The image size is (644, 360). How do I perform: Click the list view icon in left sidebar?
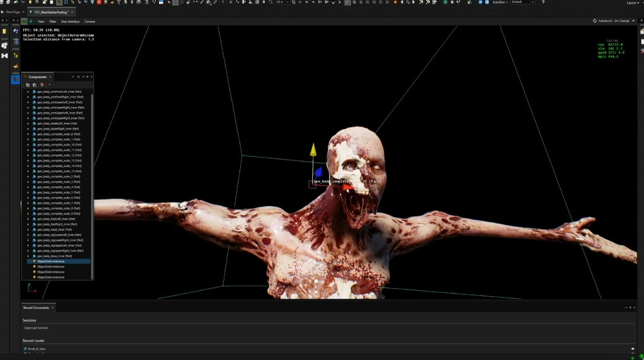coord(15,42)
